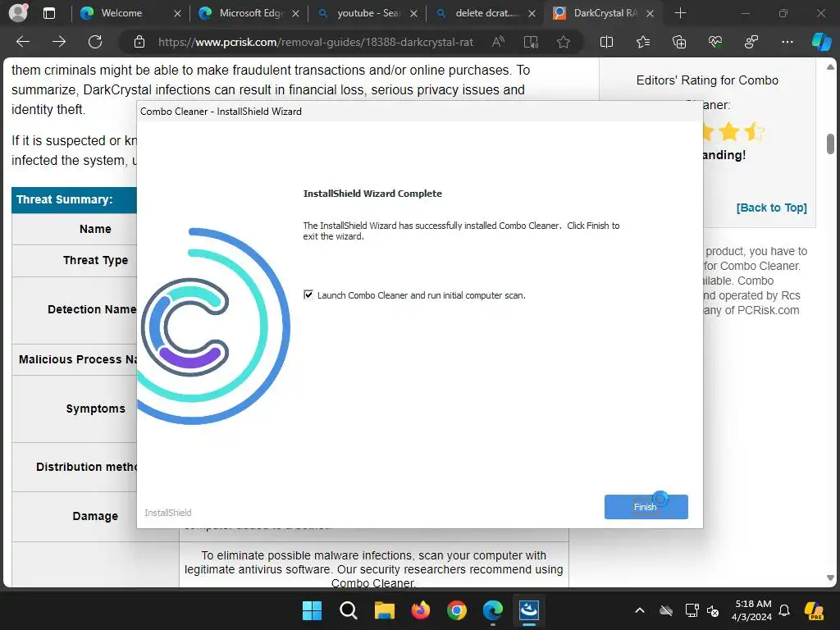Viewport: 840px width, 630px height.
Task: View site information lock icon
Action: coord(139,42)
